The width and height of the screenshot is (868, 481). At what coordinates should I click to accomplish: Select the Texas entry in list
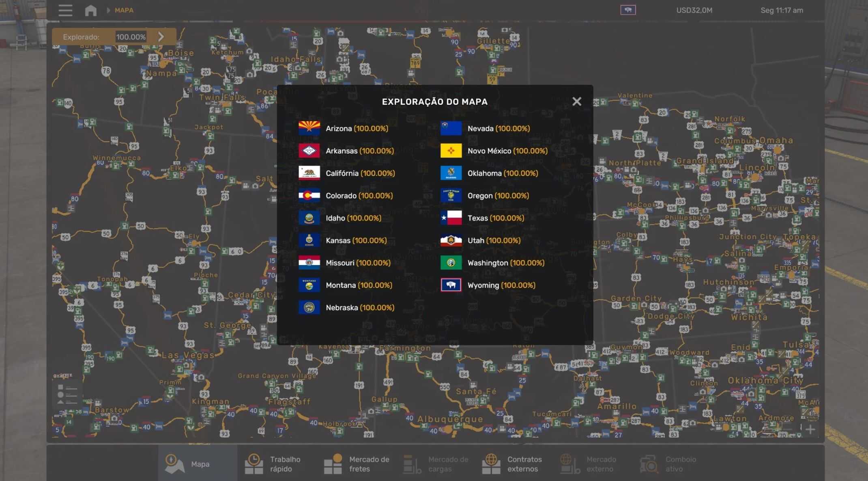coord(495,218)
